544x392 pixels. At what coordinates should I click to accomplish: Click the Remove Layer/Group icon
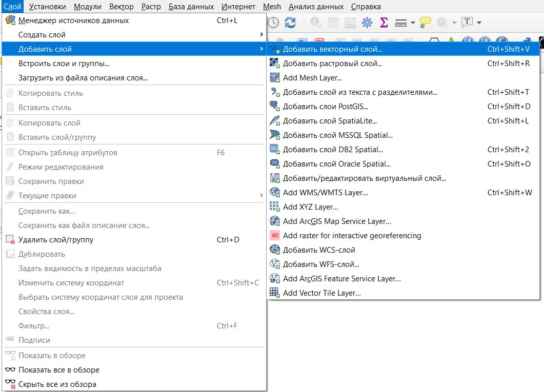click(x=10, y=239)
